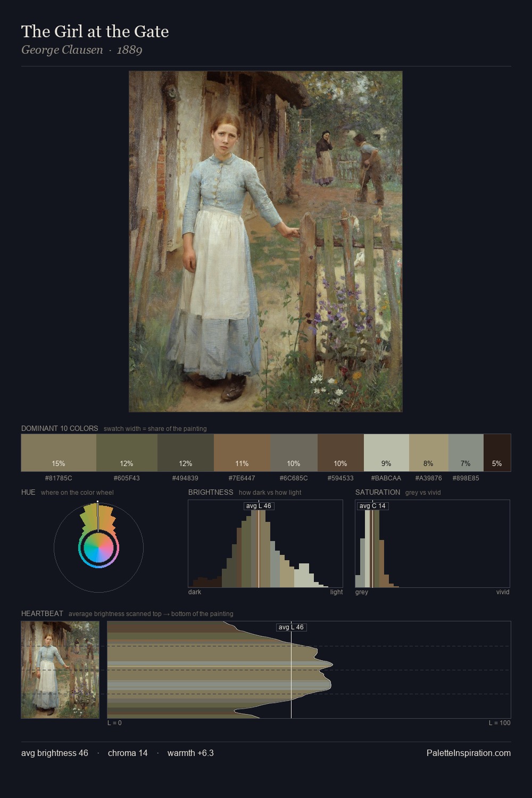
Task: Click the hex code text '#81785C'
Action: coord(59,478)
